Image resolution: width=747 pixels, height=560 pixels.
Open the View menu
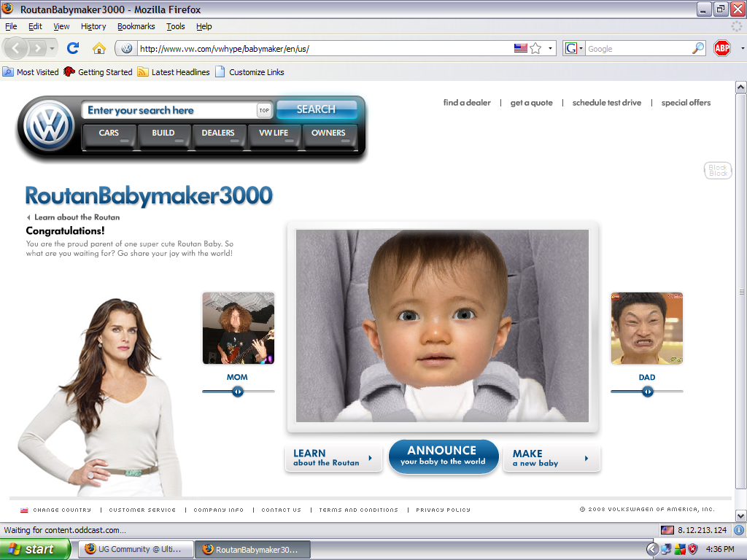point(61,26)
